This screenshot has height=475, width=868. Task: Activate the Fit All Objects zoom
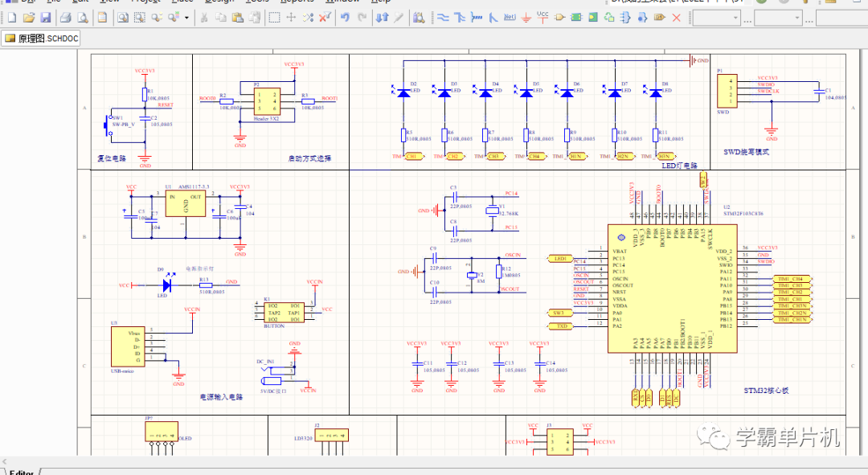point(123,18)
